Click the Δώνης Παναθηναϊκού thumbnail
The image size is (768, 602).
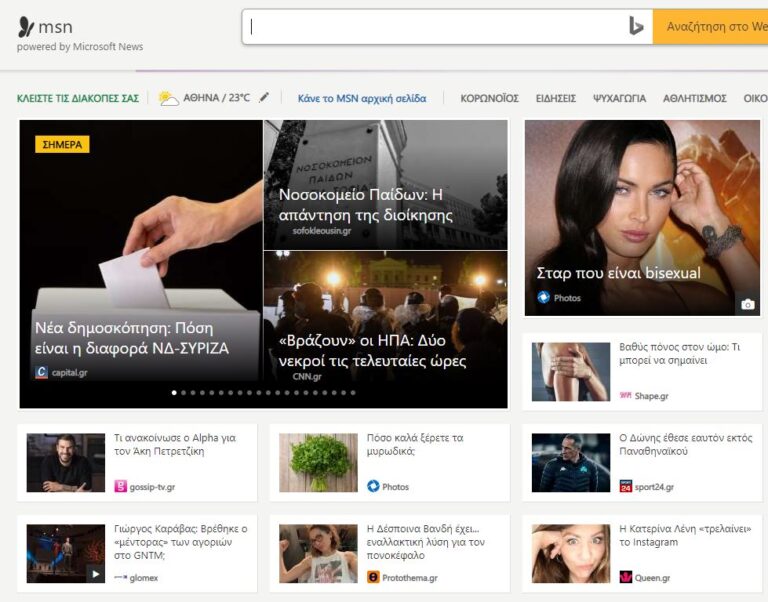click(571, 462)
